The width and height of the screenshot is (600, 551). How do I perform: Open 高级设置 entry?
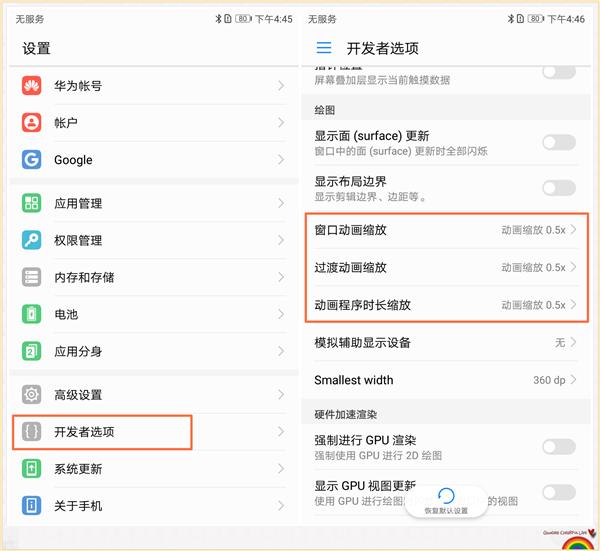tap(154, 395)
